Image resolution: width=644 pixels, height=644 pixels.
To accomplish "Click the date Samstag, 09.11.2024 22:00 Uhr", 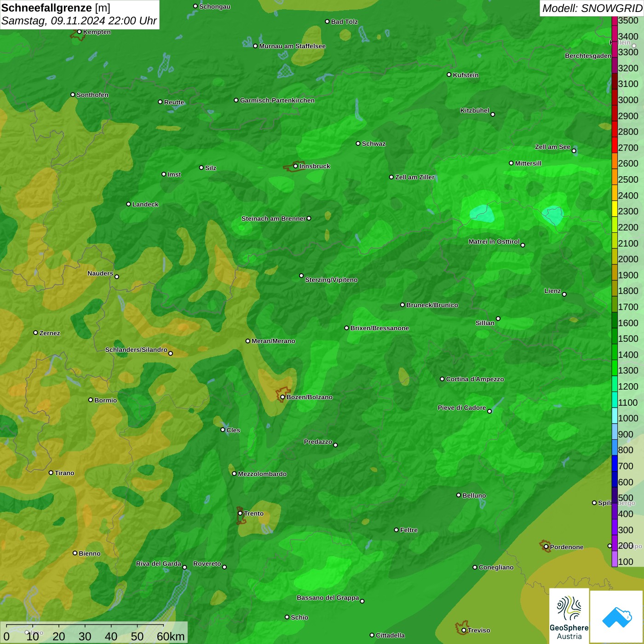I will (x=79, y=21).
